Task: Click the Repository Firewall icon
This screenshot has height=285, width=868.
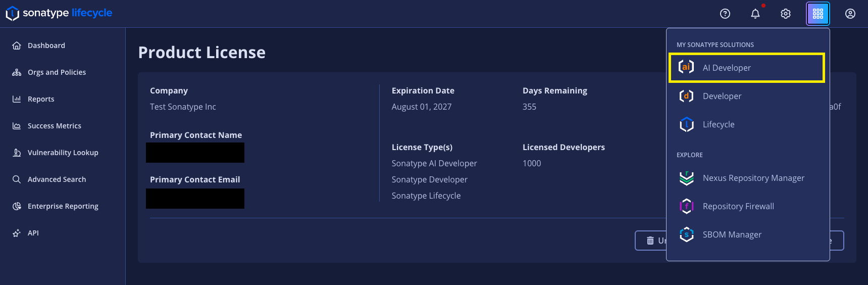Action: tap(687, 206)
